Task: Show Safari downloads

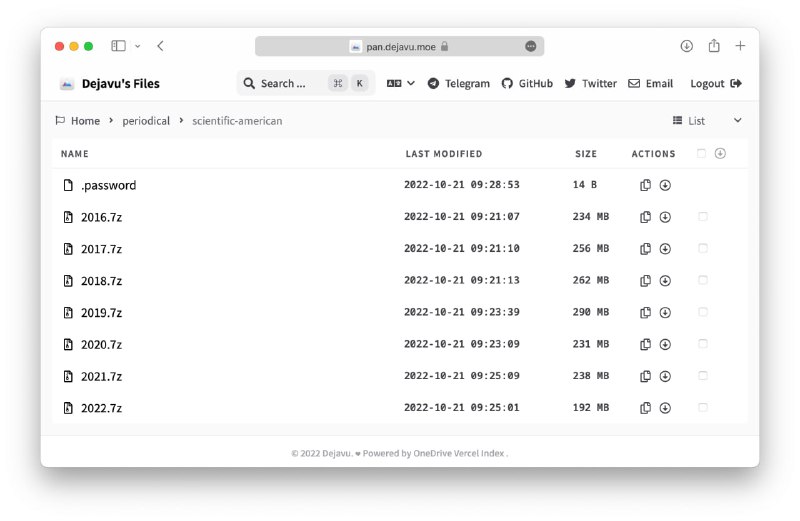Action: click(686, 46)
